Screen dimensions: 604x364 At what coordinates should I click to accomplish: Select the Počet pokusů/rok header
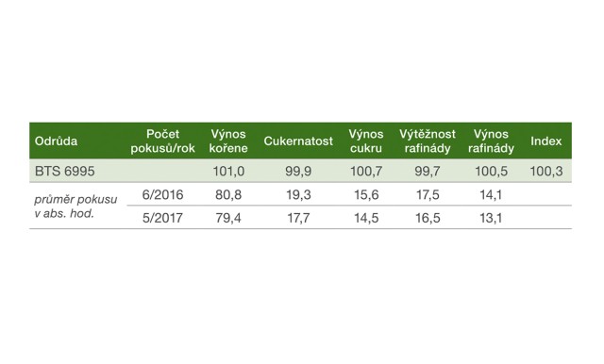[x=162, y=141]
